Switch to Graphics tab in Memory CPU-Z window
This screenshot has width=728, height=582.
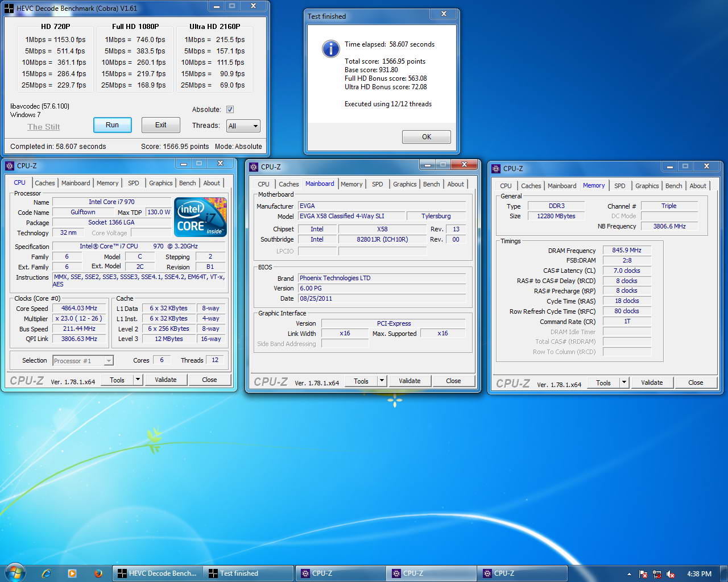[x=647, y=186]
